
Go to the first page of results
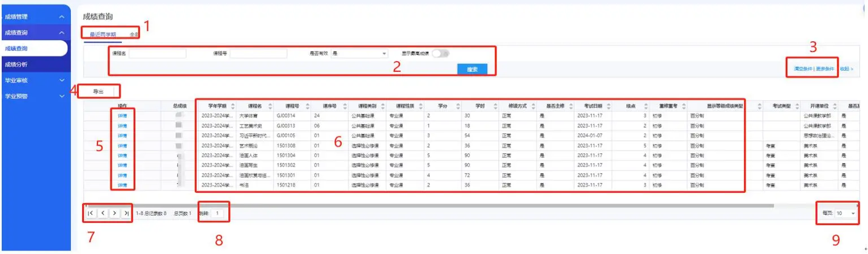(x=91, y=213)
